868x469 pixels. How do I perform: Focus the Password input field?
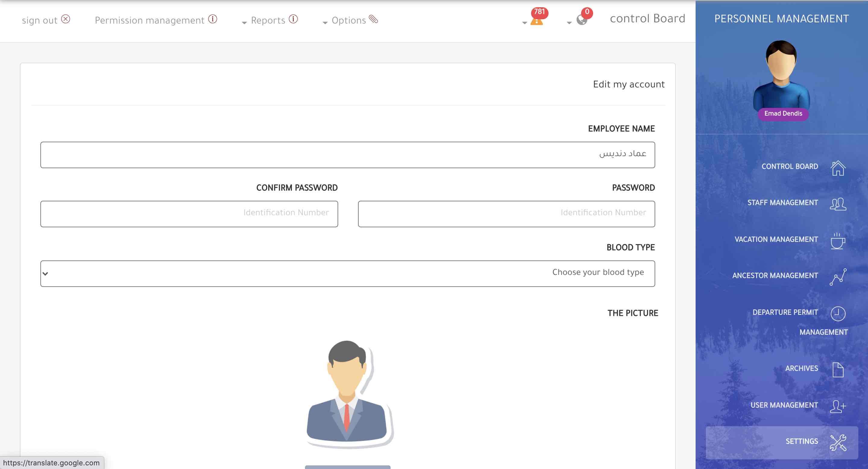506,214
